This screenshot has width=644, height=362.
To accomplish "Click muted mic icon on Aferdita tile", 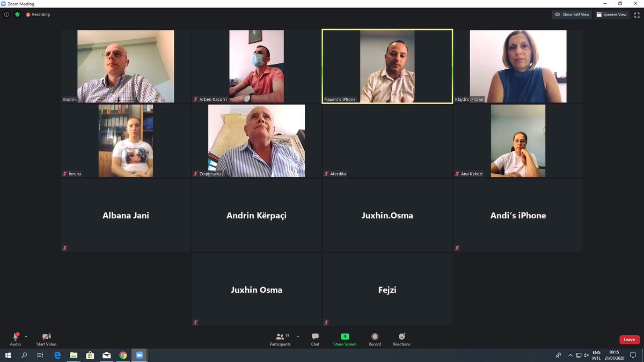I will tap(326, 174).
